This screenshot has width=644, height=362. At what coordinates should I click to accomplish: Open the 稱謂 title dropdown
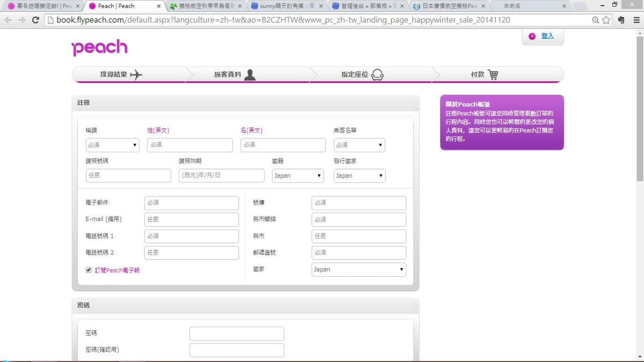[112, 145]
